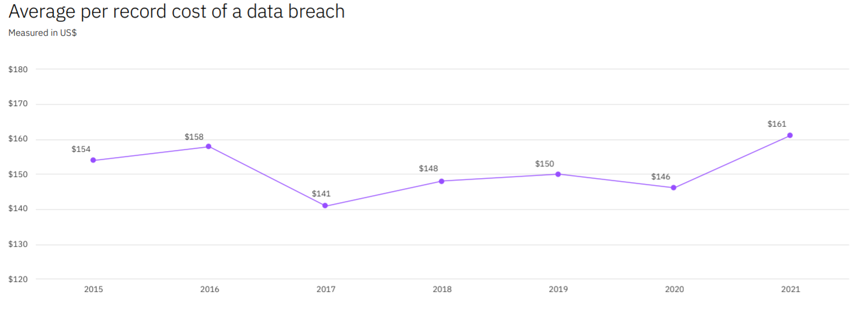The image size is (868, 321).
Task: Click the 2015 x-axis label
Action: click(93, 289)
